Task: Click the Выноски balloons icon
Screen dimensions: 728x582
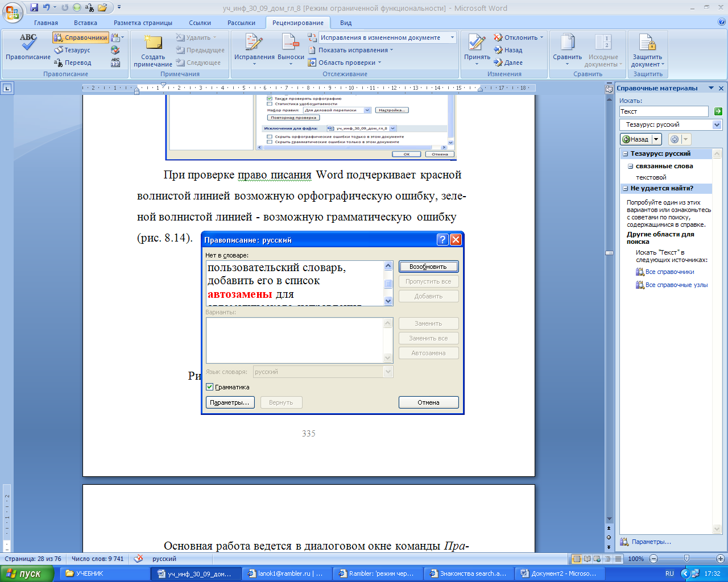Action: point(291,49)
